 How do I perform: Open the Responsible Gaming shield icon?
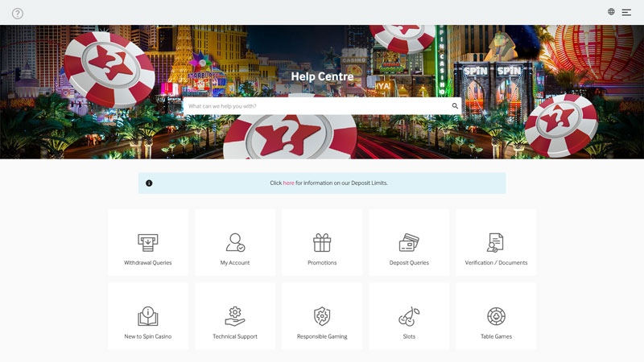click(x=322, y=316)
